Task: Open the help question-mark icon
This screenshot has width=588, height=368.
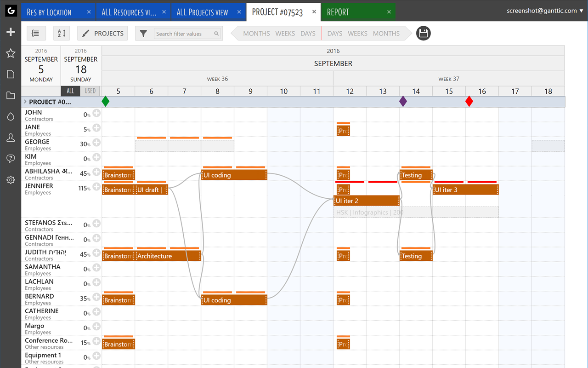Action: coord(11,159)
